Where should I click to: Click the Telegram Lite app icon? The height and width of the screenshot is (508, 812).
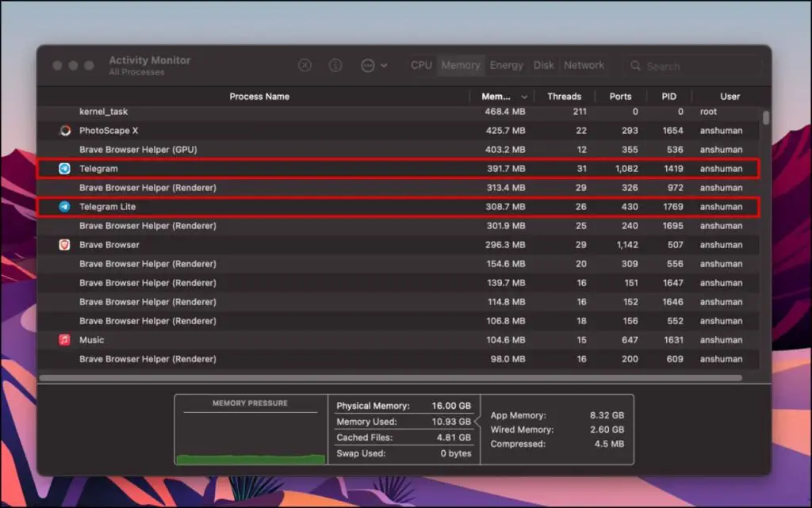65,207
